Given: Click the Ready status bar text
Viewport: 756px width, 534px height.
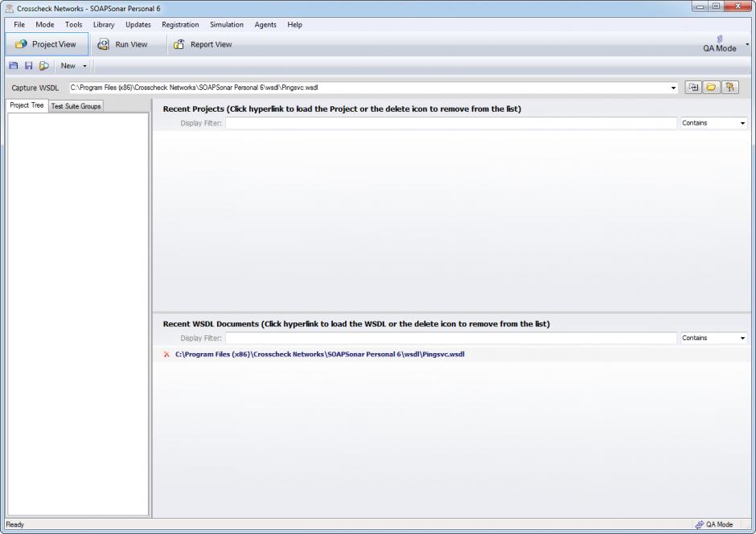Looking at the screenshot, I should (15, 524).
